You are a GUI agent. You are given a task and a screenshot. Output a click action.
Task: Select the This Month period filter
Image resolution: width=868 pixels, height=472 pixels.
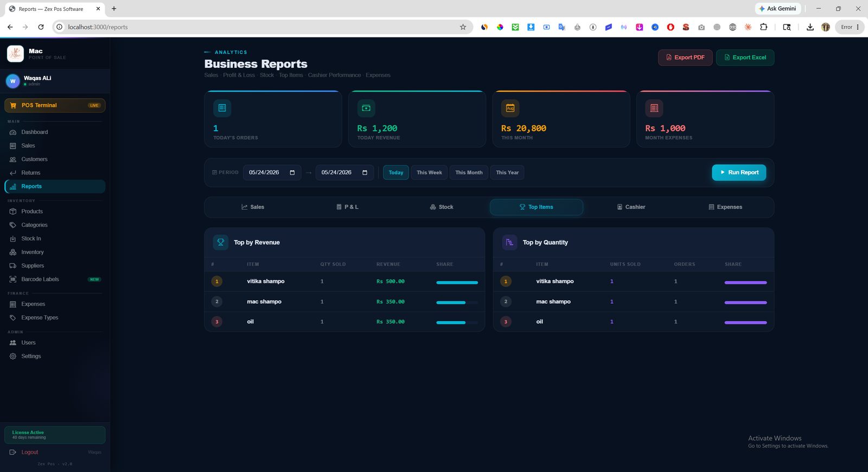469,173
